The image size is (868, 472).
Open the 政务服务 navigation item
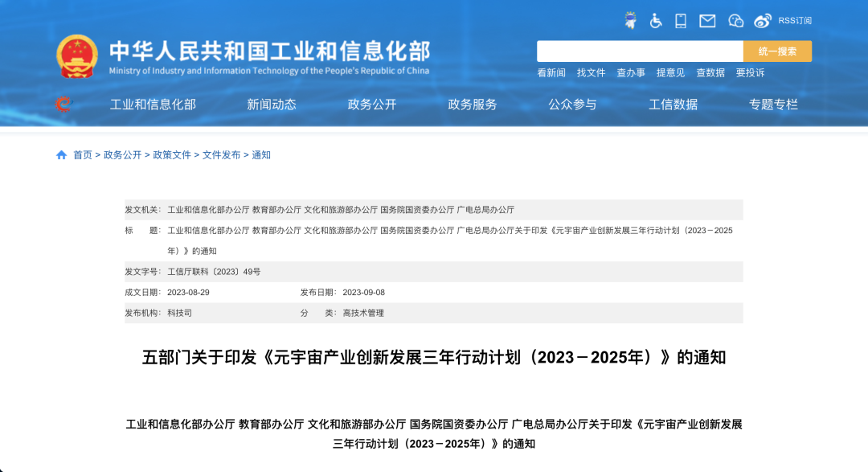(473, 105)
